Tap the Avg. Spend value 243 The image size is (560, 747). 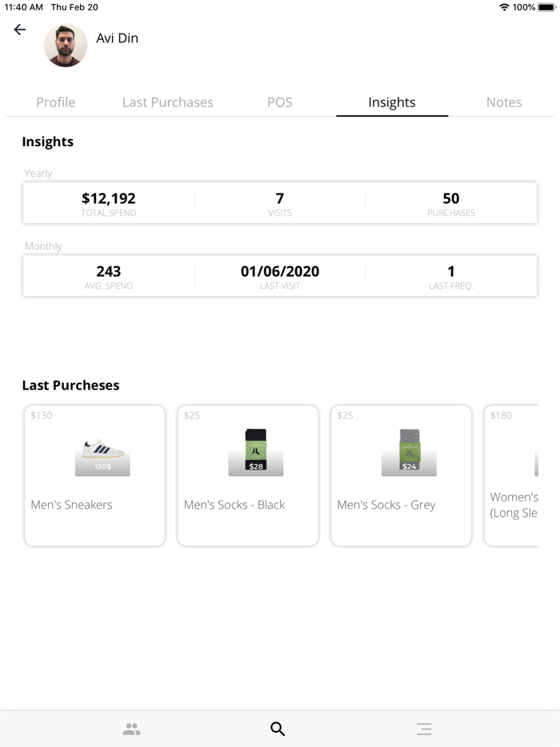[x=109, y=271]
